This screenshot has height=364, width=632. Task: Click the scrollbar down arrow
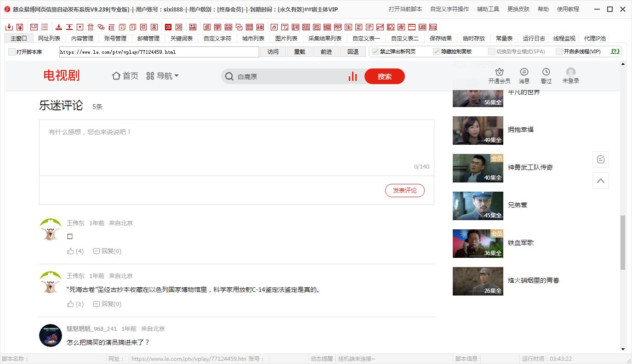pyautogui.click(x=623, y=349)
